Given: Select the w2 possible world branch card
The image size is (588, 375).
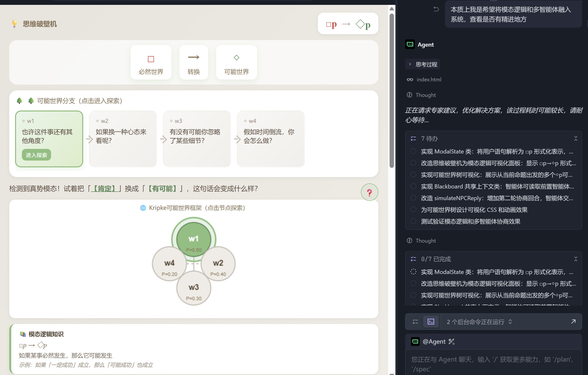Looking at the screenshot, I should 123,139.
